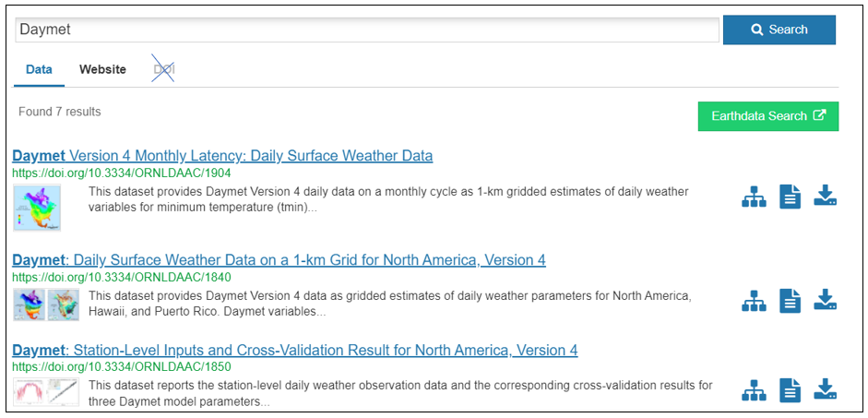The height and width of the screenshot is (418, 868).
Task: Click the sitemap icon for Station-Level Inputs dataset
Action: pyautogui.click(x=754, y=390)
